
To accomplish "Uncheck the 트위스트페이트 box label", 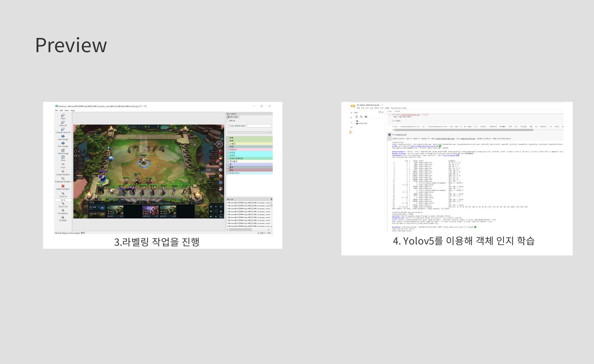I will click(x=228, y=158).
